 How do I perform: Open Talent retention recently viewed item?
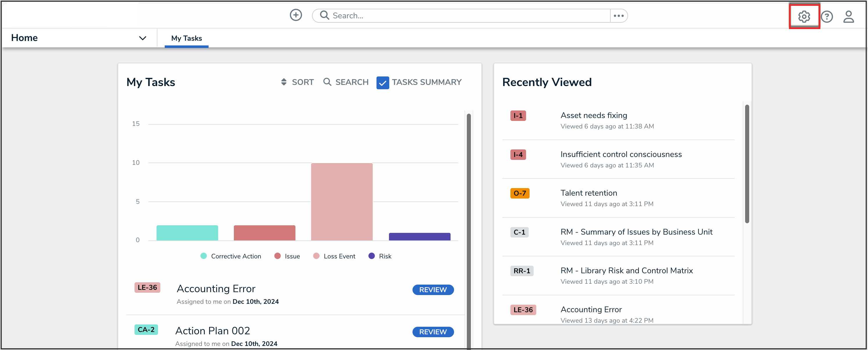(588, 193)
